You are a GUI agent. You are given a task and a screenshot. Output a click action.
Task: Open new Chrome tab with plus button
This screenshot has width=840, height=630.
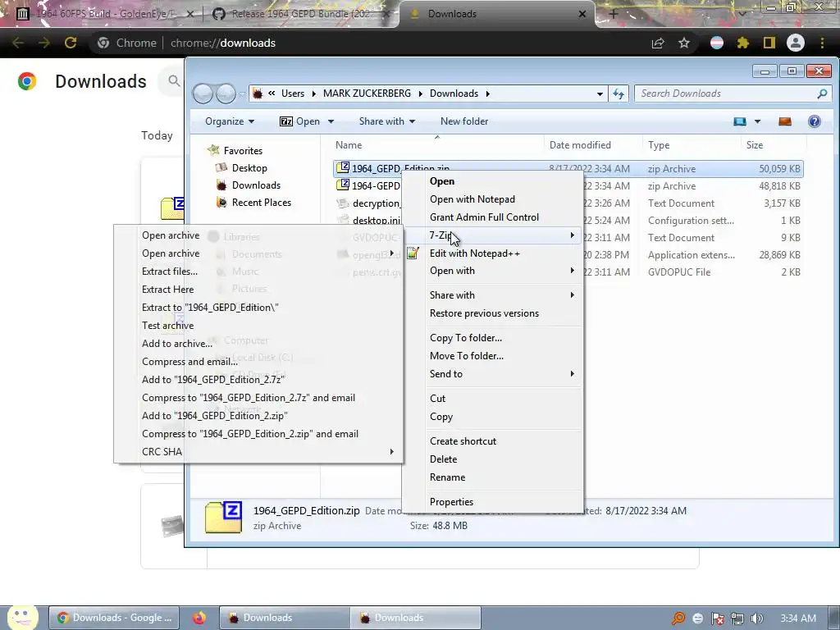tap(614, 14)
